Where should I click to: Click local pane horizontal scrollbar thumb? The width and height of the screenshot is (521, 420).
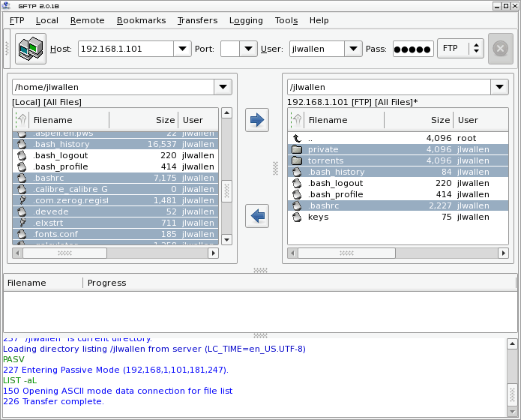click(64, 253)
